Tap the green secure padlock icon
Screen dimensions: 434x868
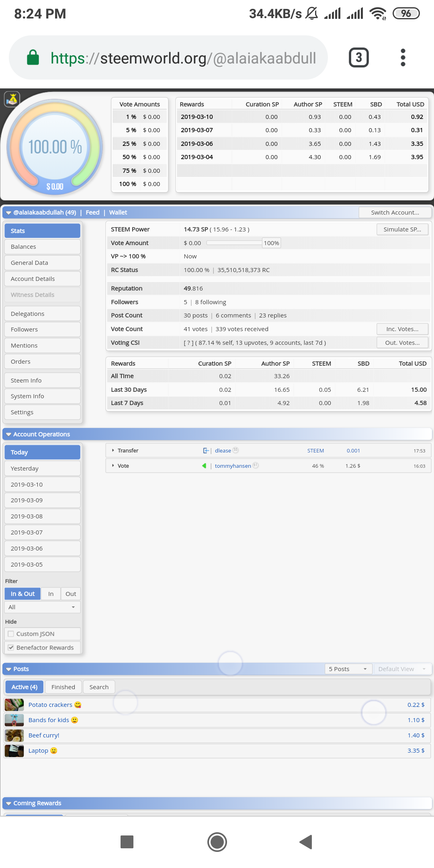click(x=33, y=57)
